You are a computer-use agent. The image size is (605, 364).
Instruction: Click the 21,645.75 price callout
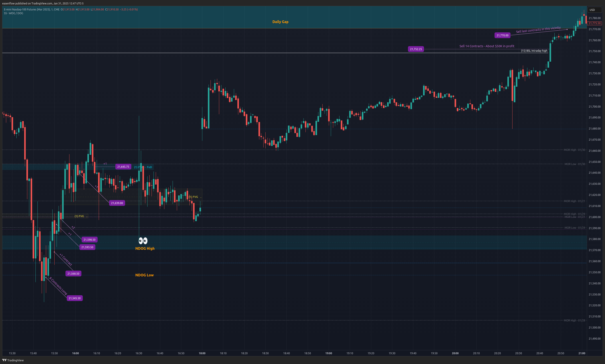[123, 167]
